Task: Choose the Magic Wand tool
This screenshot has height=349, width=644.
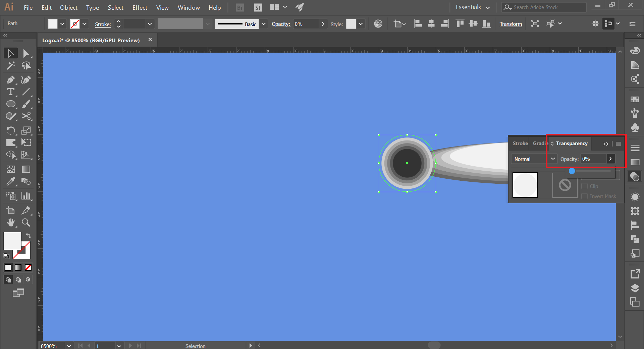Action: (11, 66)
